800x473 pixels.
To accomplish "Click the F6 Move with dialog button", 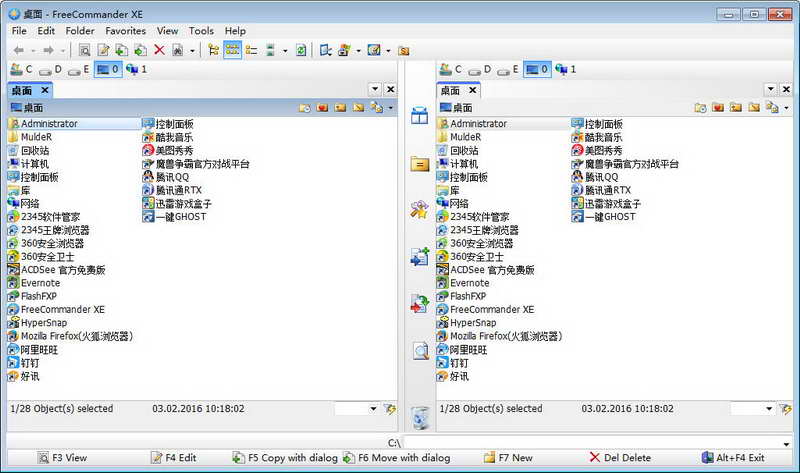I will tap(396, 458).
